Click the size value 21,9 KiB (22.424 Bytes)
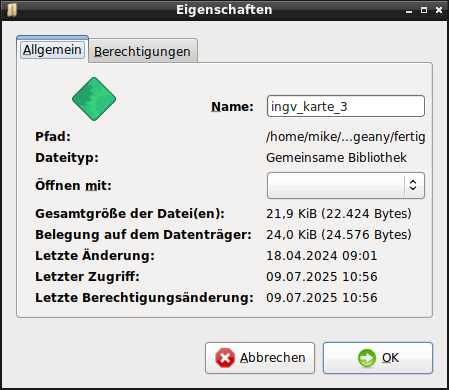This screenshot has height=390, width=449. 339,214
